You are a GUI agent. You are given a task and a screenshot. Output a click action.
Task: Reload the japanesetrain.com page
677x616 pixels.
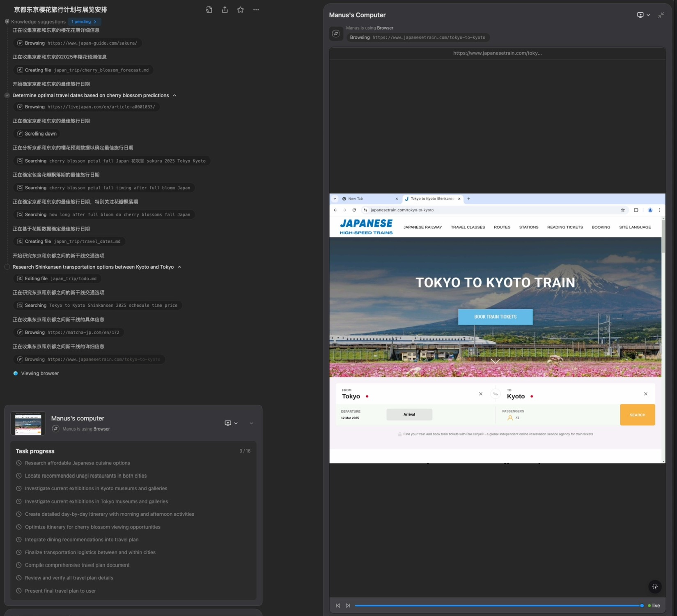point(354,210)
